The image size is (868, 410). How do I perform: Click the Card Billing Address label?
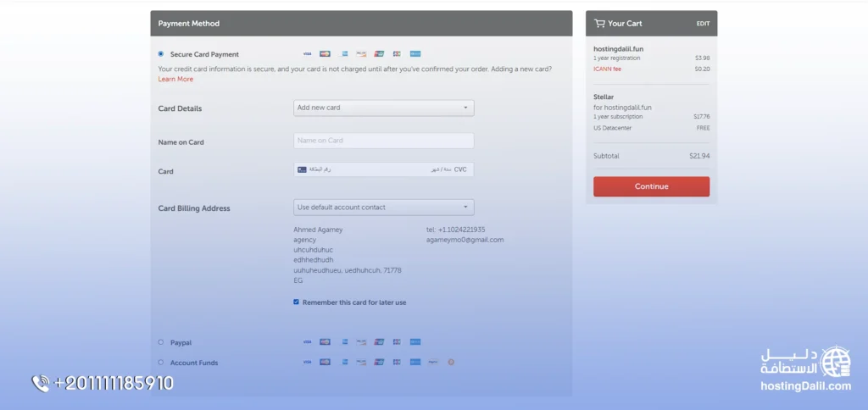tap(194, 208)
